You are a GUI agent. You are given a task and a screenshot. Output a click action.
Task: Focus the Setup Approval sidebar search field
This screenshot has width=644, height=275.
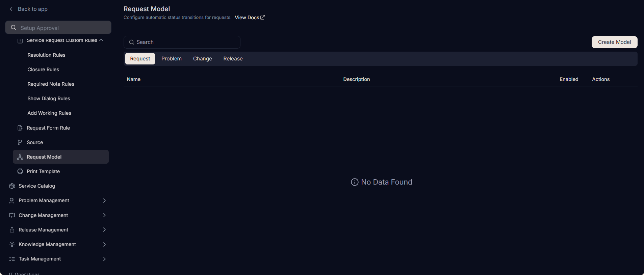pos(58,27)
